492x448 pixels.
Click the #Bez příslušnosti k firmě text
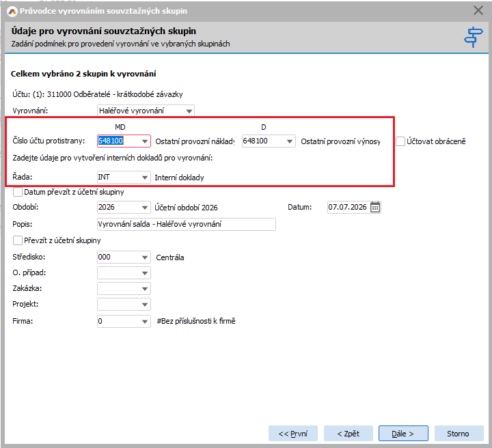196,322
